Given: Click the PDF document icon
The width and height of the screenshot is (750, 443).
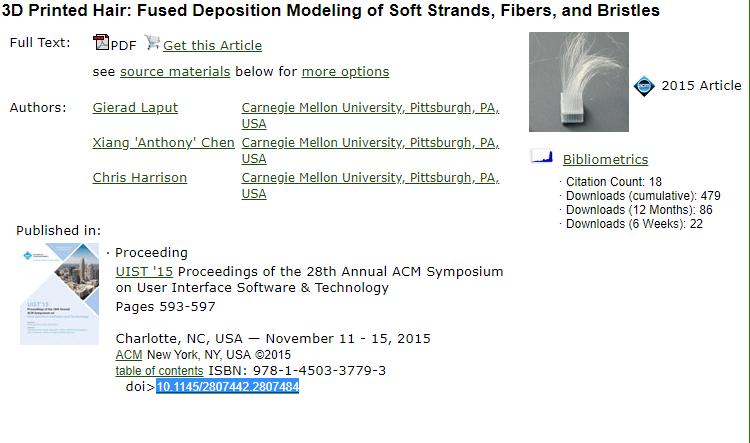Looking at the screenshot, I should click(x=100, y=43).
